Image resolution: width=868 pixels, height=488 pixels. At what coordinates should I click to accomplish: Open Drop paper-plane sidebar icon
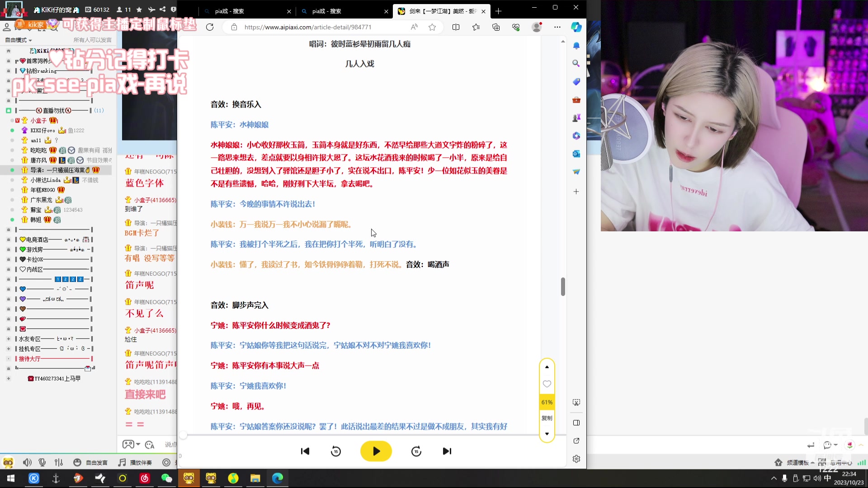[576, 172]
